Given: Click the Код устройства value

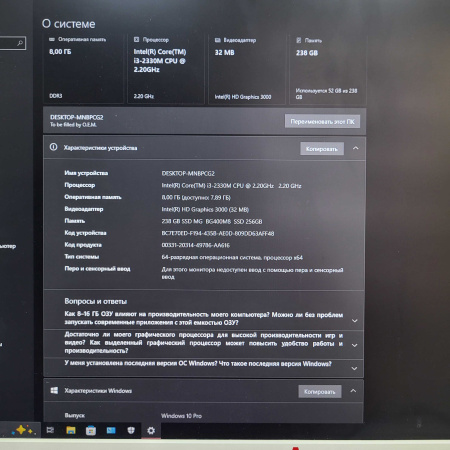Looking at the screenshot, I should coord(218,233).
